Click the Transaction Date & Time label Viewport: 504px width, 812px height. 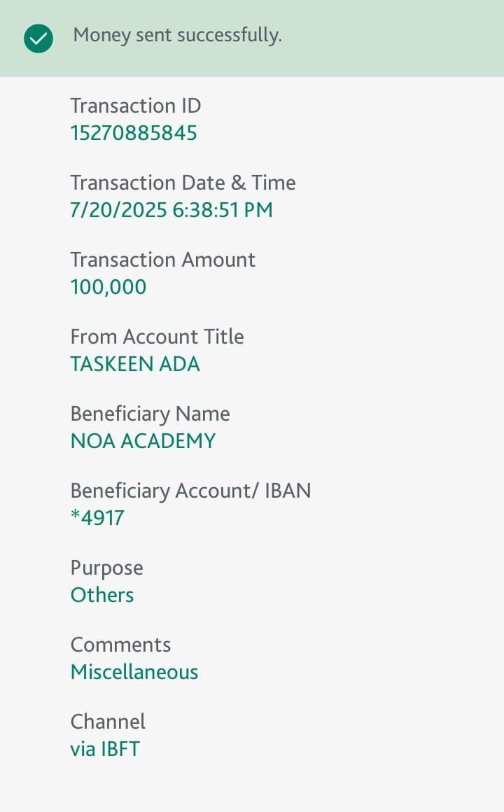(183, 183)
